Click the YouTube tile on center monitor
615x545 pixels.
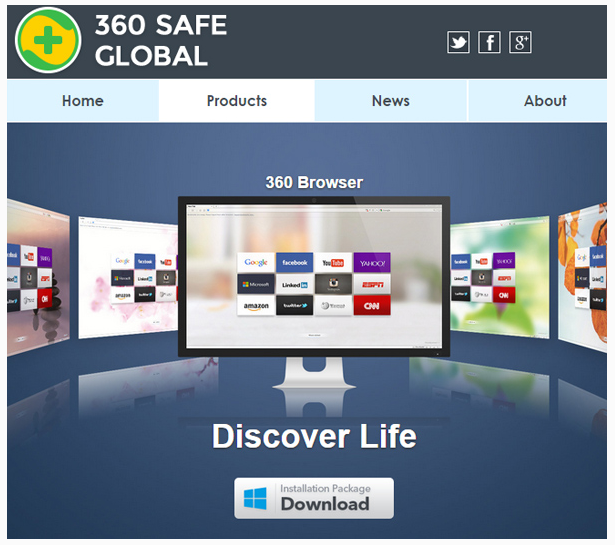pyautogui.click(x=333, y=262)
